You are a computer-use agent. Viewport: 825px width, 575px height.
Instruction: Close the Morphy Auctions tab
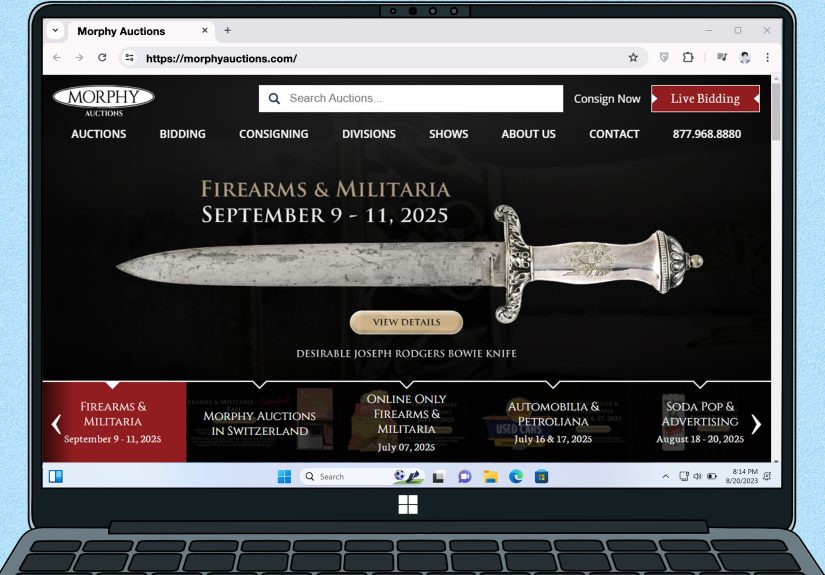click(205, 31)
